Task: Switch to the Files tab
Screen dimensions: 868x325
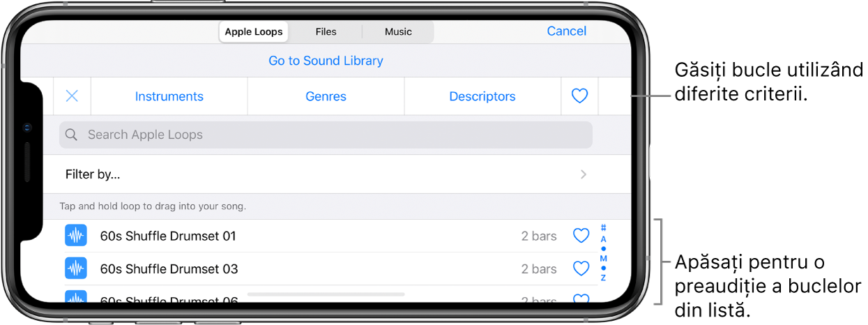Action: pyautogui.click(x=326, y=31)
